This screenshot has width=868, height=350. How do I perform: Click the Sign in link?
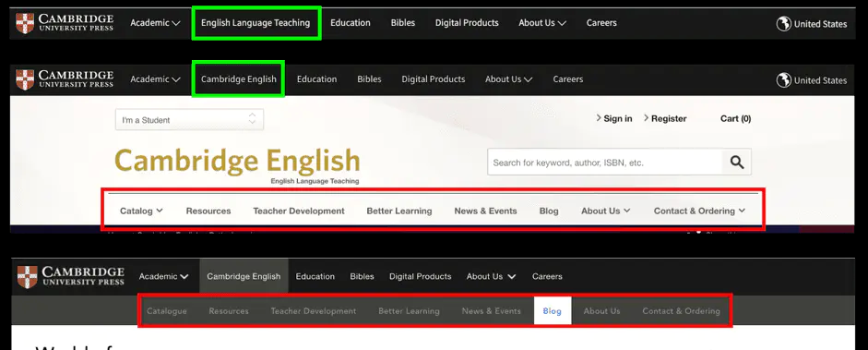click(614, 118)
